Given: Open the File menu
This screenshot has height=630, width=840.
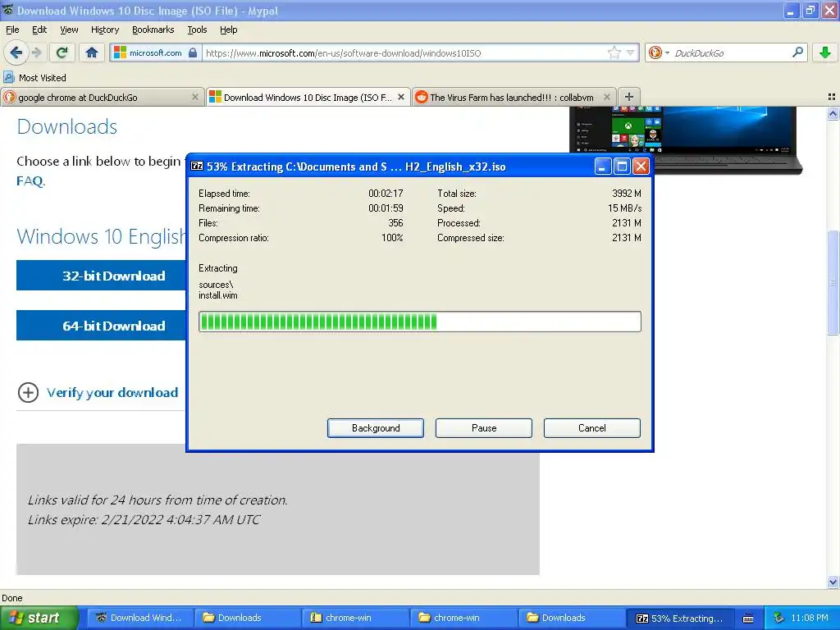Looking at the screenshot, I should pyautogui.click(x=12, y=30).
